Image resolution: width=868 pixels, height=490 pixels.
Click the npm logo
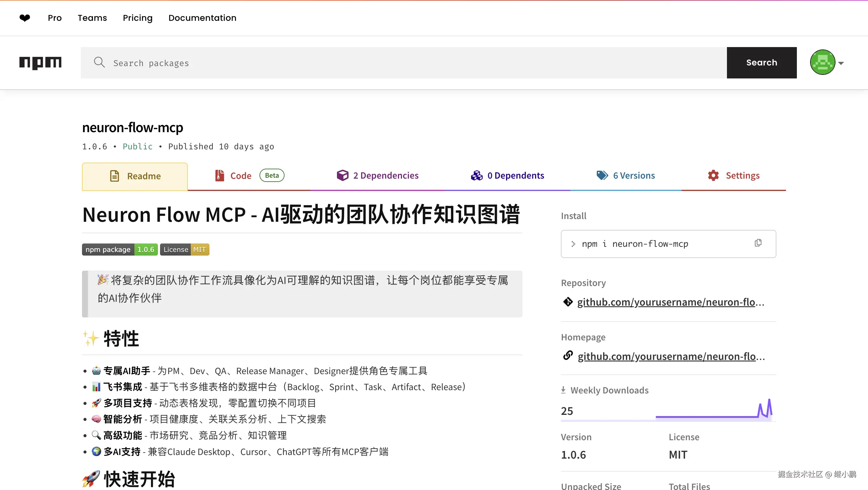(40, 63)
